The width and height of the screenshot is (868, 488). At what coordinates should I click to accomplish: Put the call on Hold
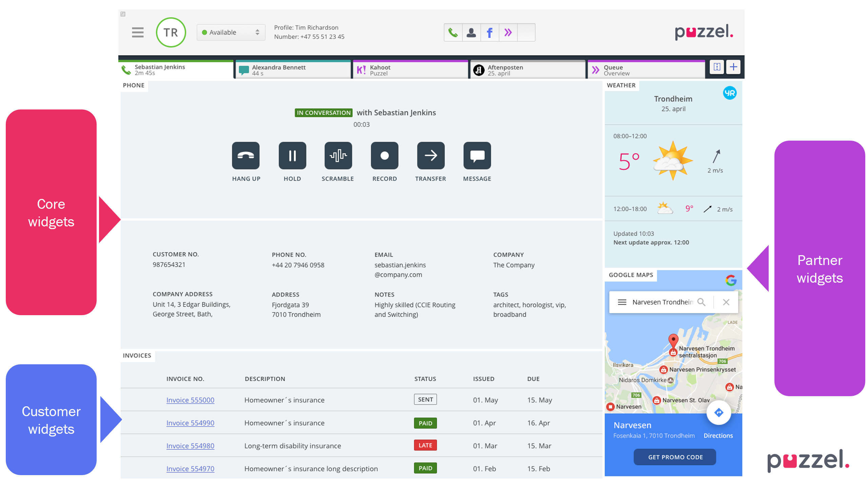click(292, 156)
